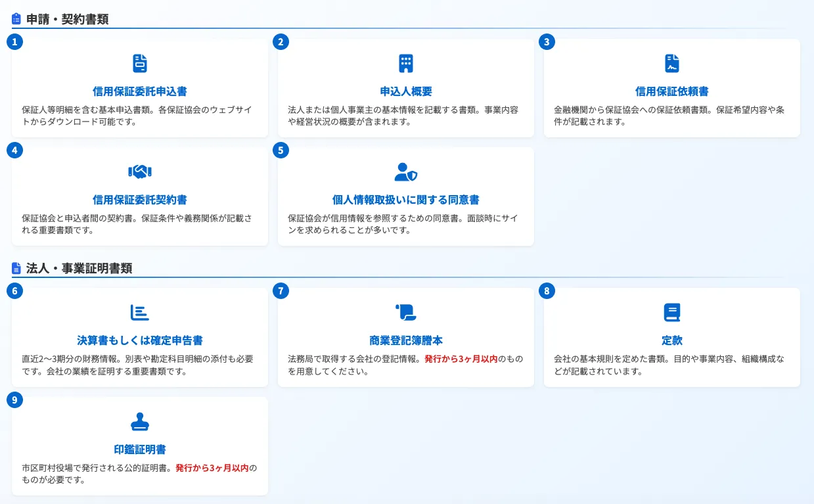Viewport: 814px width, 504px height.
Task: Open the 信用保証依頼書 title
Action: click(672, 91)
